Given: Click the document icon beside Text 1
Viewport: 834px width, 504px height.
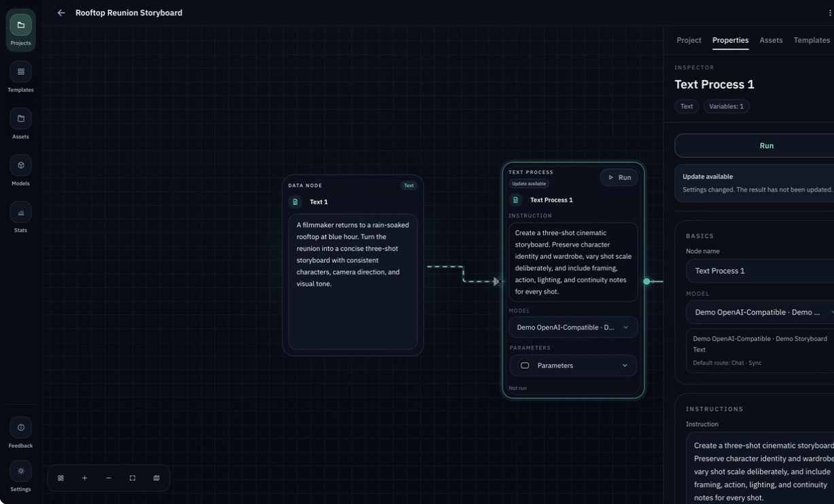Looking at the screenshot, I should coord(295,202).
